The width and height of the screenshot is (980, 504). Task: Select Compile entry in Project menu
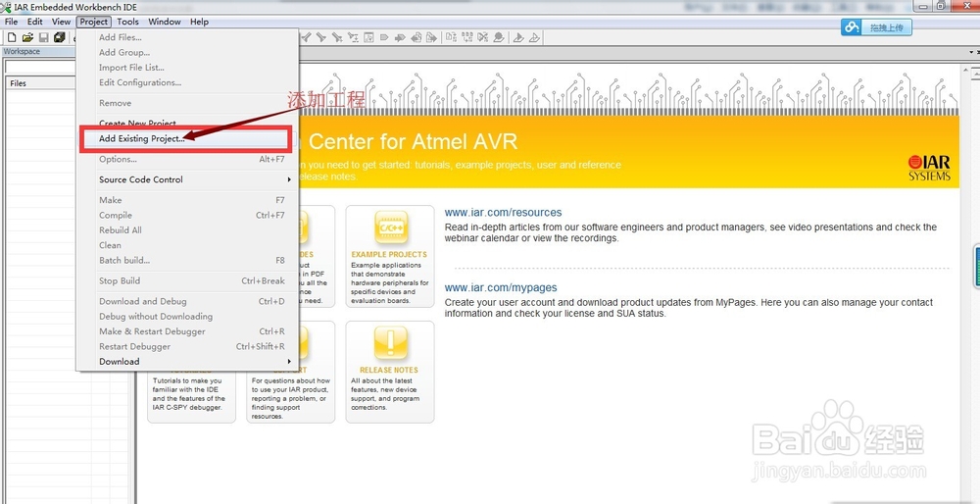[x=187, y=215]
